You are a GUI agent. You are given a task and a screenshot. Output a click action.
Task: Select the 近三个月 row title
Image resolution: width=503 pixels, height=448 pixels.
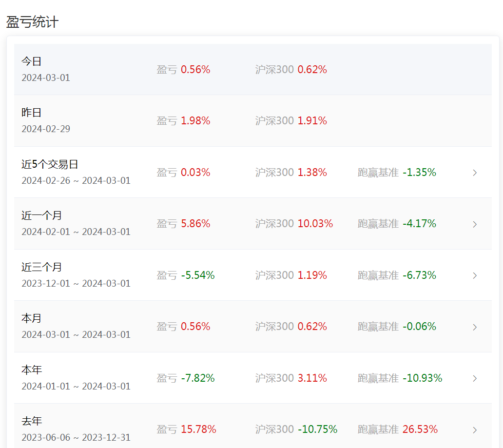[41, 267]
